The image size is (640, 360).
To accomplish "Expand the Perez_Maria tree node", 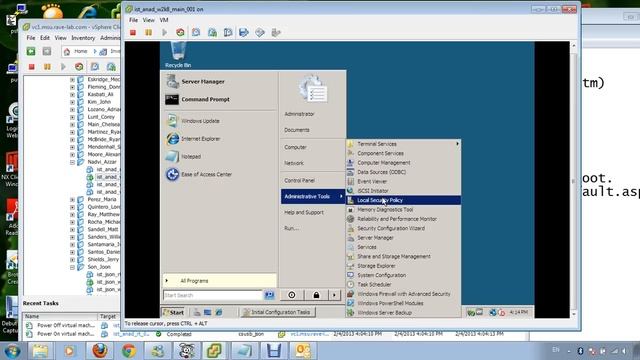I will pyautogui.click(x=72, y=200).
